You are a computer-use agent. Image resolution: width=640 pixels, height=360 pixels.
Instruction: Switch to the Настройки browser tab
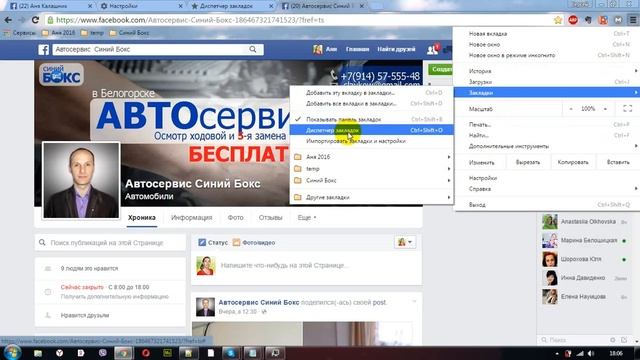(140, 6)
